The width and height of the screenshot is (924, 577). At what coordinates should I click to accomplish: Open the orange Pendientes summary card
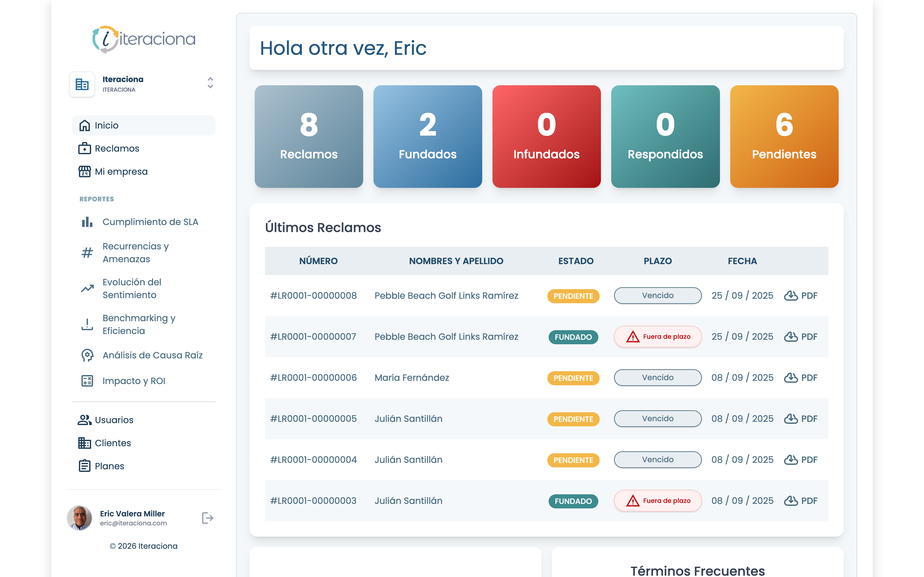[784, 136]
